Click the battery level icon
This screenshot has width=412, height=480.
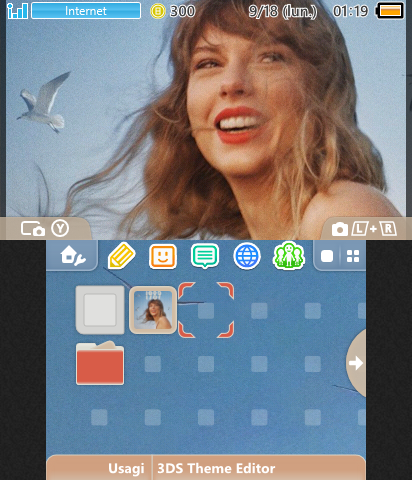coord(390,11)
